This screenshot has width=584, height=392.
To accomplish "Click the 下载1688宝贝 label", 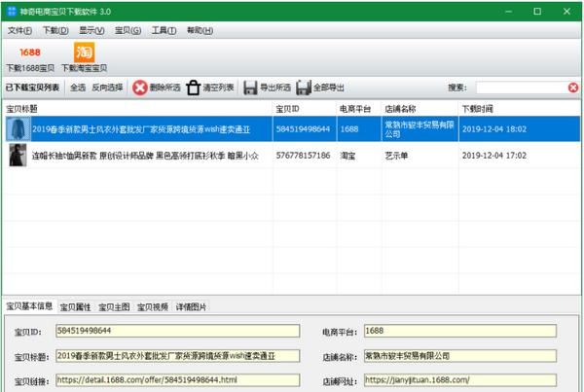I will coord(30,68).
